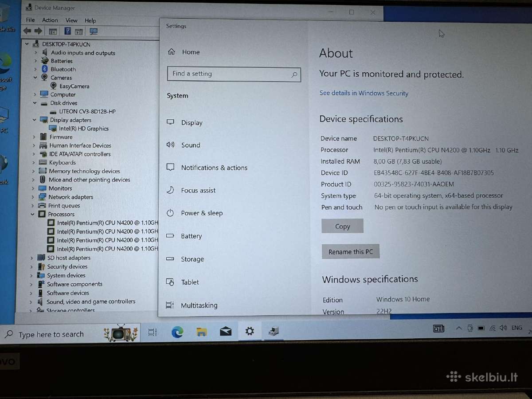Open File Explorer from the taskbar

(x=202, y=332)
